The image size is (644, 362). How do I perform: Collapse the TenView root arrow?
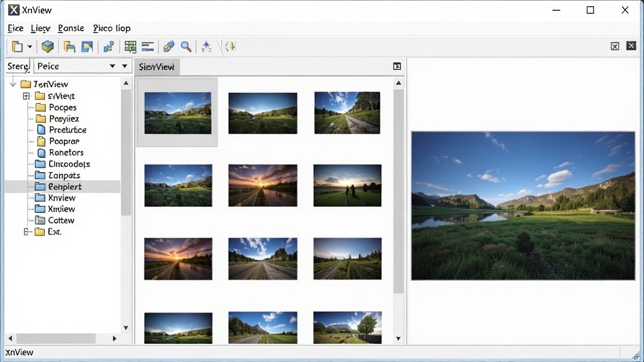coord(13,84)
